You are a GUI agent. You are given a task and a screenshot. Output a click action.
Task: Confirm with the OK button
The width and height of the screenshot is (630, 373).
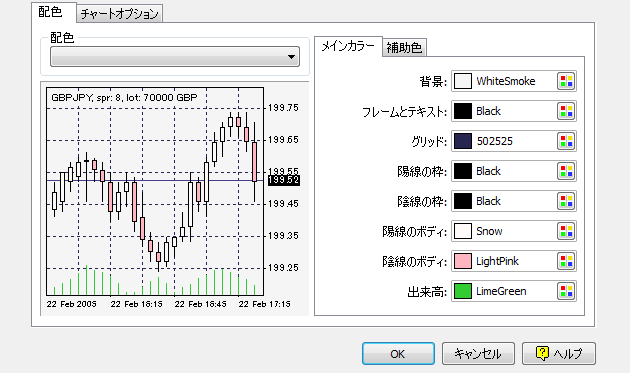point(398,354)
